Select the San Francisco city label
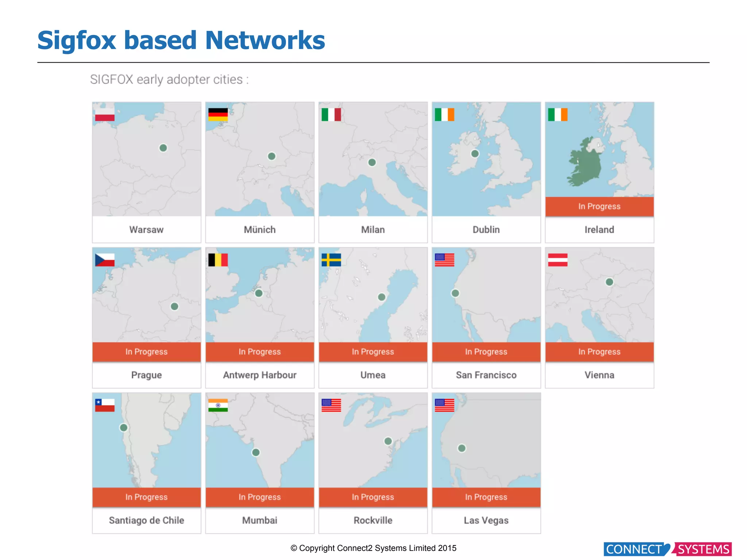 [x=486, y=375]
